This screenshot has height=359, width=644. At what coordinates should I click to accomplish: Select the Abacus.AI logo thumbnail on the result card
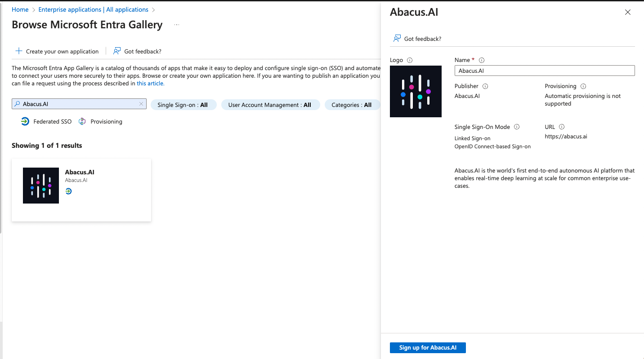pos(41,186)
